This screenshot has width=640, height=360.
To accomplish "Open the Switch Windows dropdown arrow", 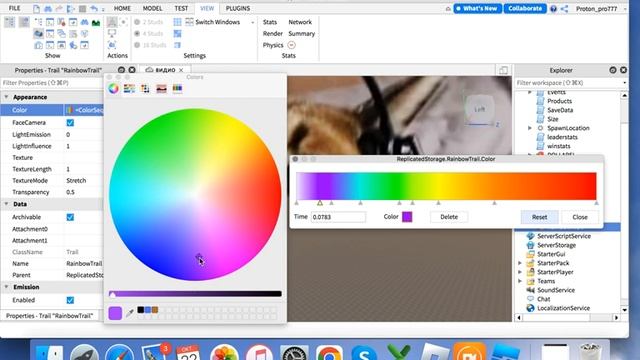I will [x=253, y=22].
